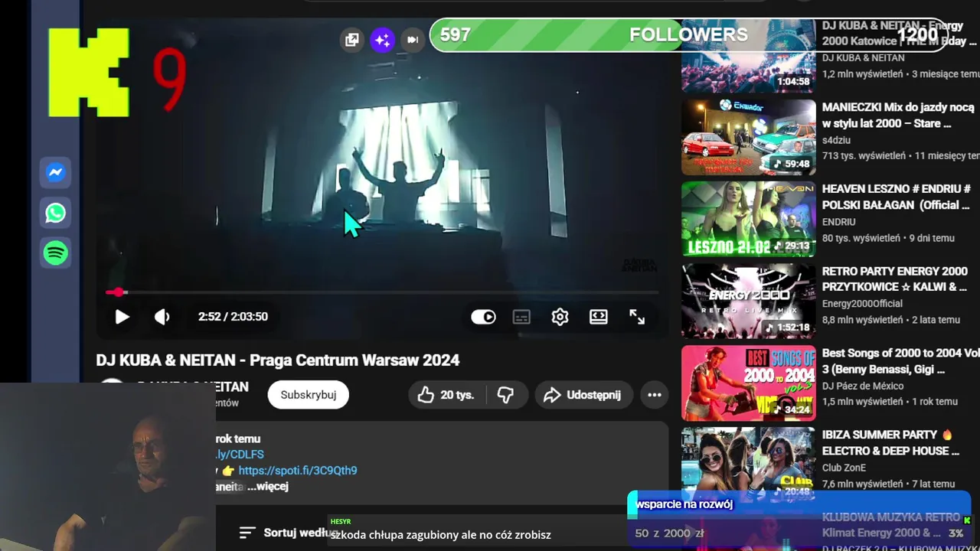The width and height of the screenshot is (980, 551).
Task: Click the Energy 2000 Retro Live Mix thumbnail
Action: [x=748, y=301]
